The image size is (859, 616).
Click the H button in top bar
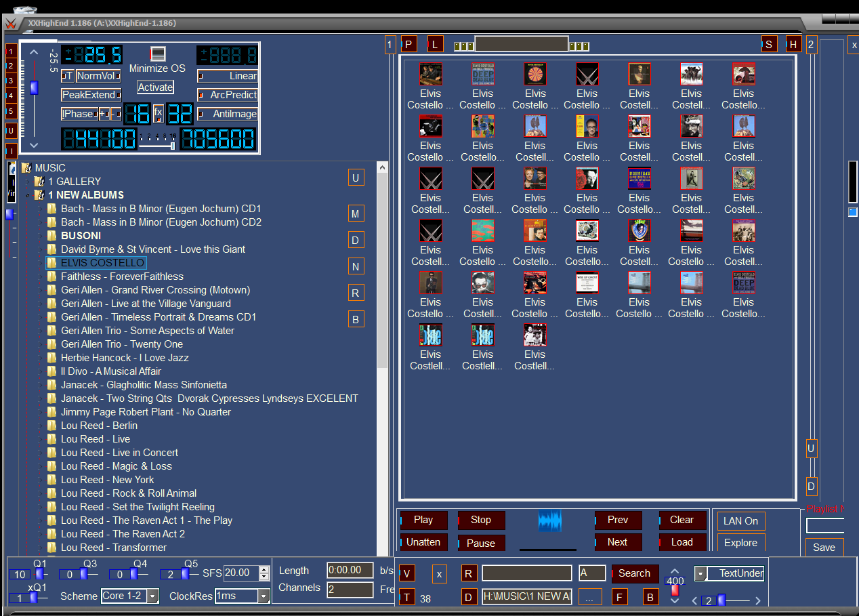click(x=793, y=45)
